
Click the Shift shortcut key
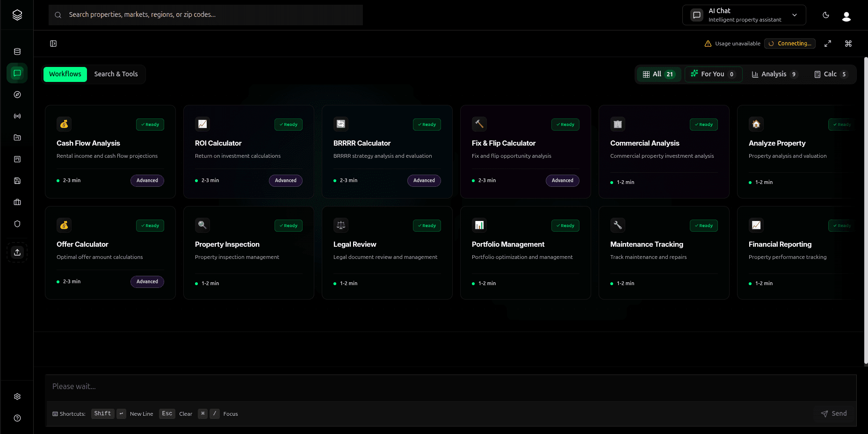point(102,413)
